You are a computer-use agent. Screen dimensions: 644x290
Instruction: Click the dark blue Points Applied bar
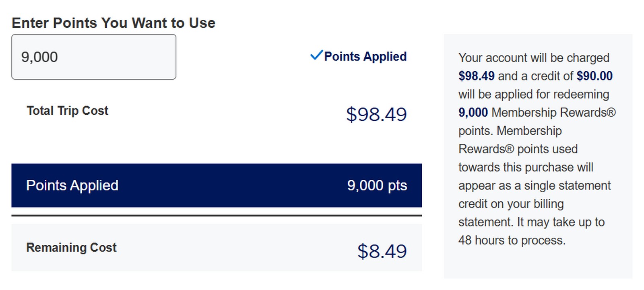point(217,185)
